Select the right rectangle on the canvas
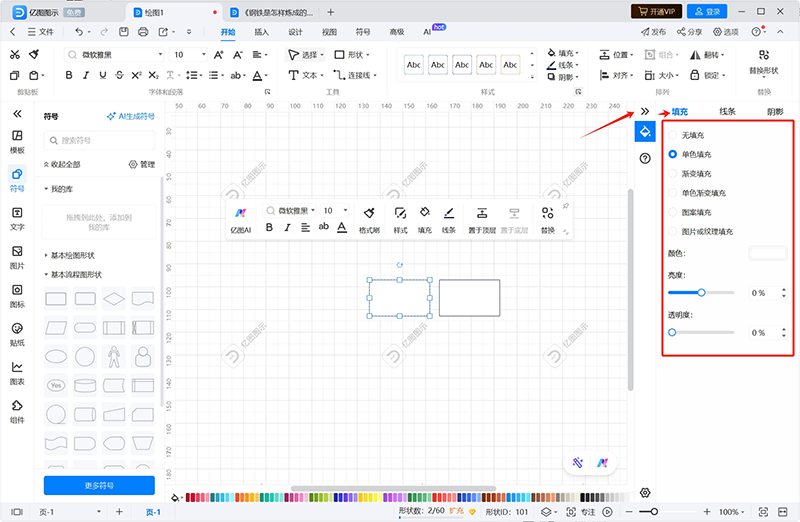Image resolution: width=800 pixels, height=522 pixels. click(469, 297)
